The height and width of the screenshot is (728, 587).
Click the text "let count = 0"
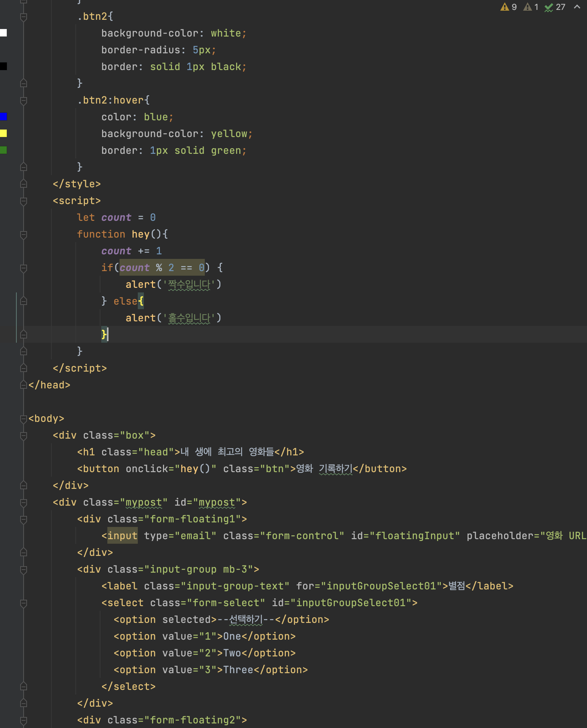coord(116,217)
